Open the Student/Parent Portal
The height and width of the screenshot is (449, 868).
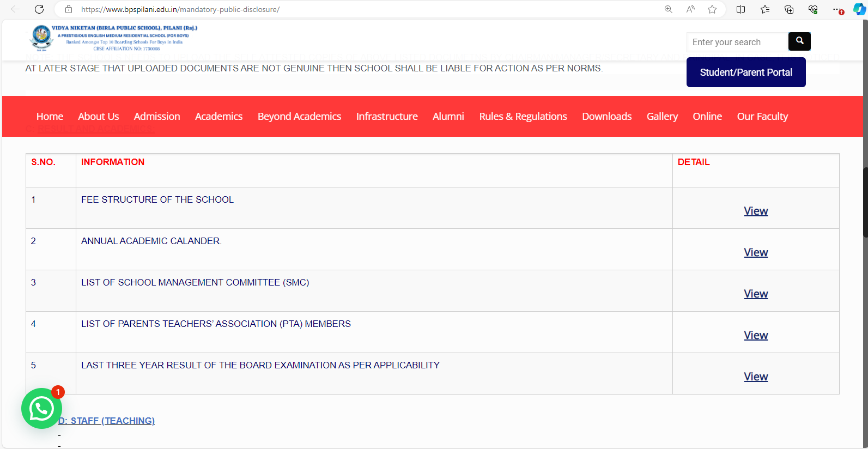[x=745, y=72]
